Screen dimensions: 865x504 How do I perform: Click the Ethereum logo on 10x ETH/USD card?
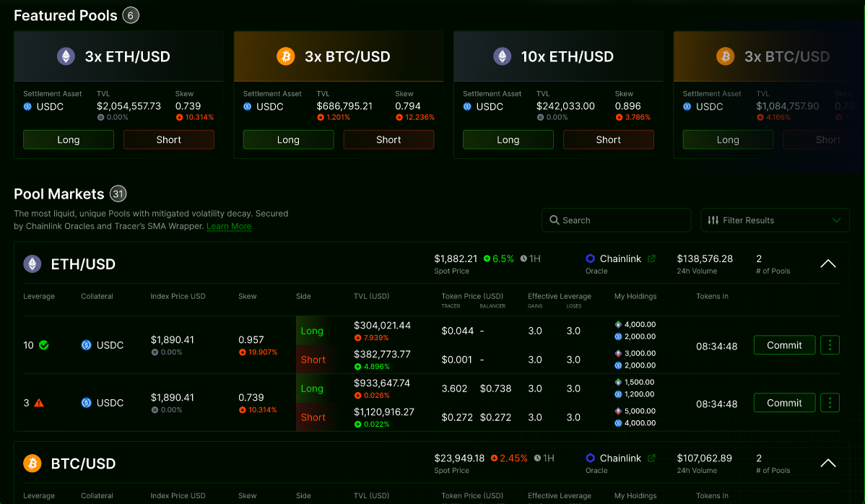point(502,56)
